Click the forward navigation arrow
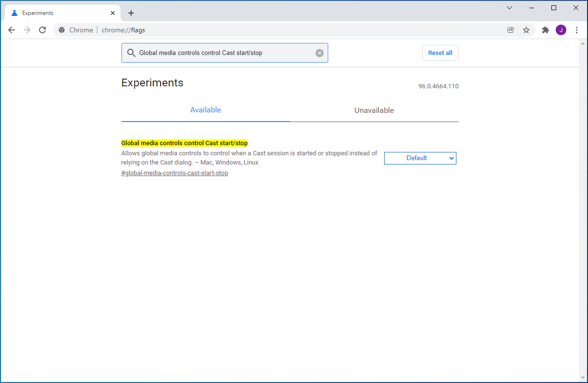588x383 pixels. 27,30
